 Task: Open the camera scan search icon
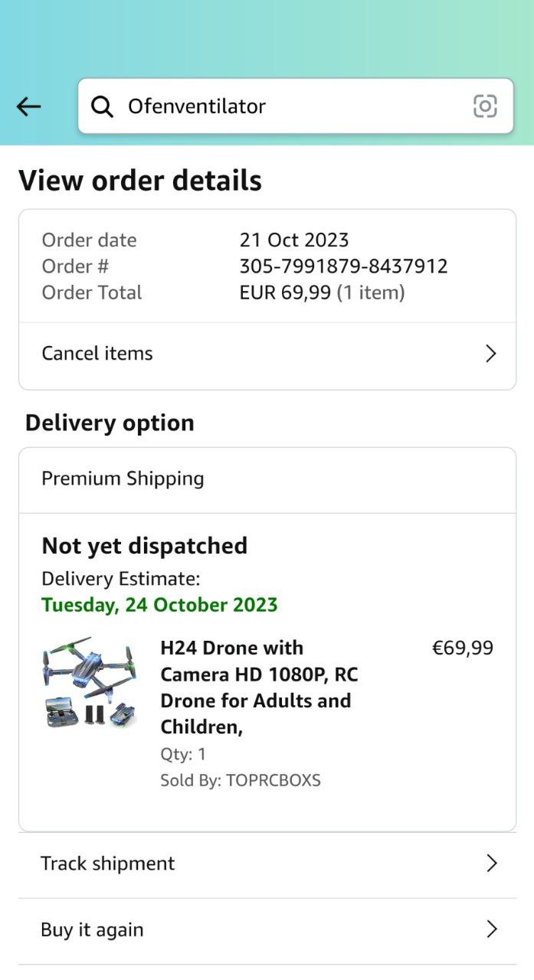click(x=485, y=106)
